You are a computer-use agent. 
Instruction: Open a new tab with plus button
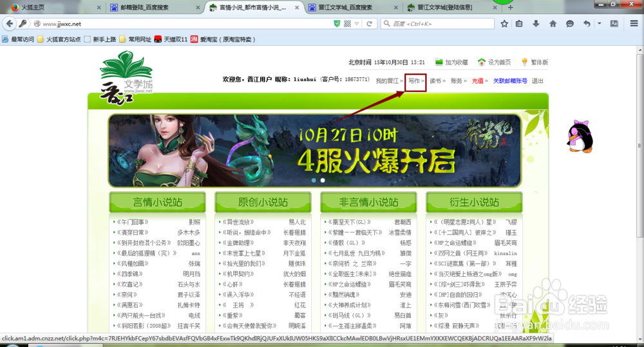pyautogui.click(x=511, y=7)
